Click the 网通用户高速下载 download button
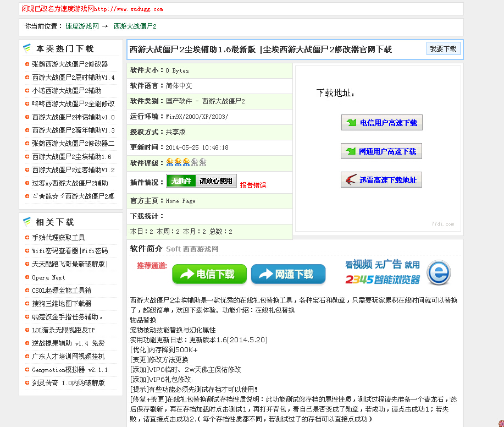 point(381,151)
